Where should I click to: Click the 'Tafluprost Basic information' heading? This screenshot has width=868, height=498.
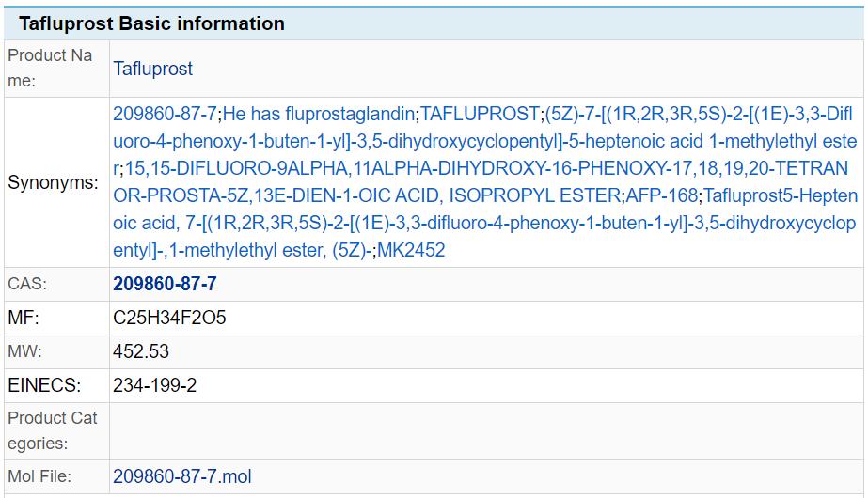pos(151,23)
